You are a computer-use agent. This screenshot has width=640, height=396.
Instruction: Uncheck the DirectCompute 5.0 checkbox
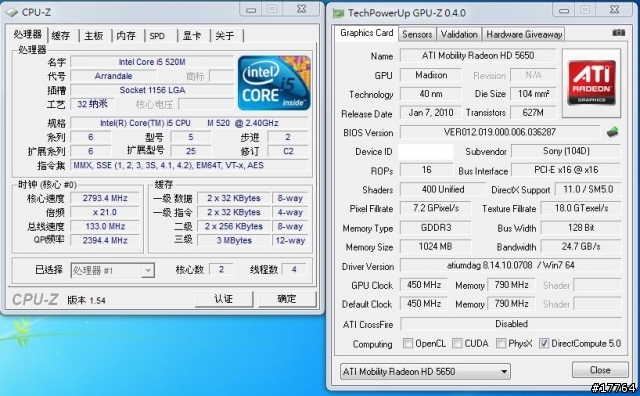pos(544,343)
